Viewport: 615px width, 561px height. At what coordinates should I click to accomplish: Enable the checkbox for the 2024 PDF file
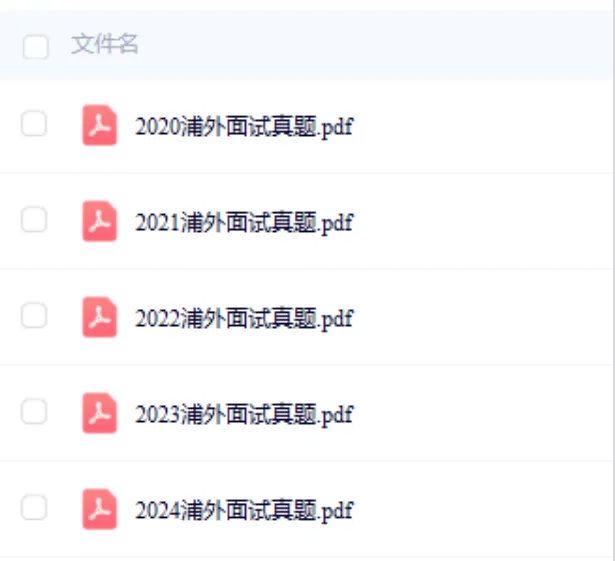(34, 507)
